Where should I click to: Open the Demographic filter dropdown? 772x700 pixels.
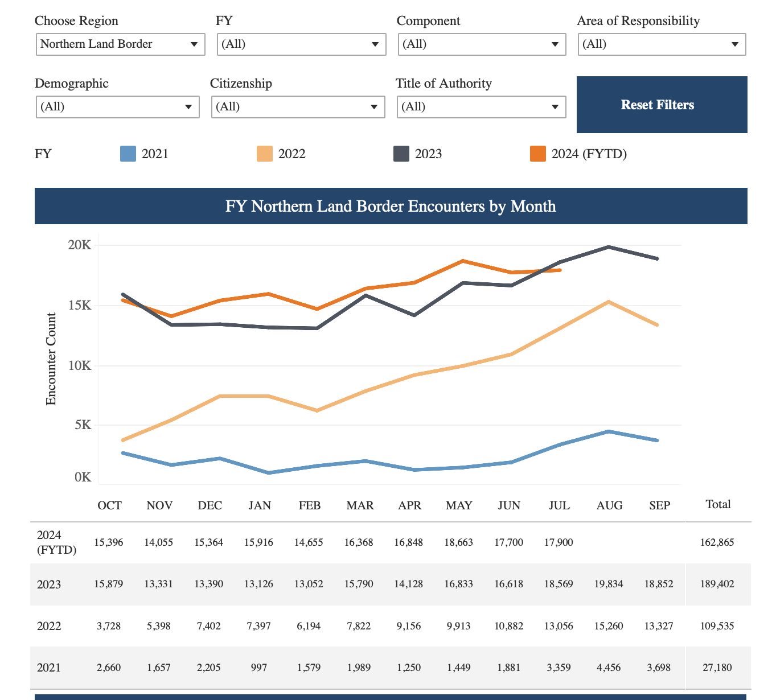pos(117,107)
